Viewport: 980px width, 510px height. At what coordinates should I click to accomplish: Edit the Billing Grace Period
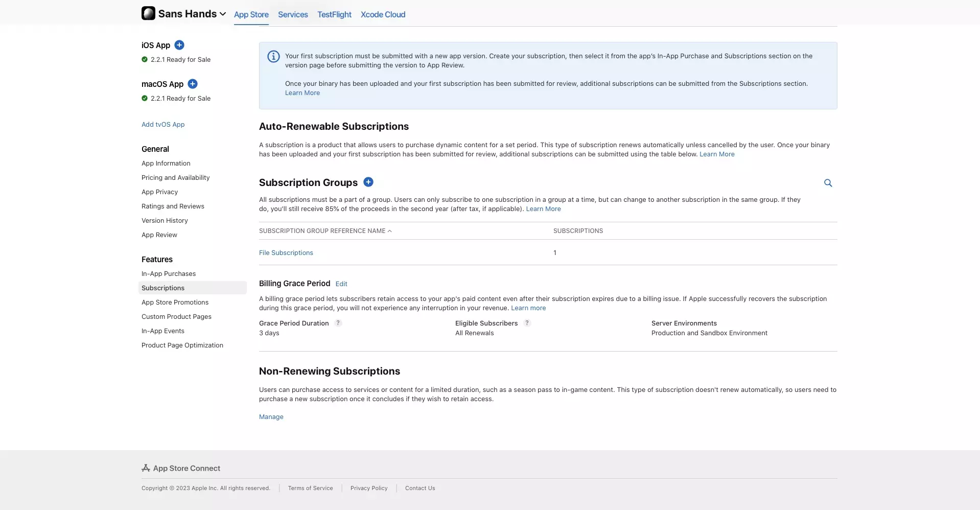pyautogui.click(x=341, y=284)
